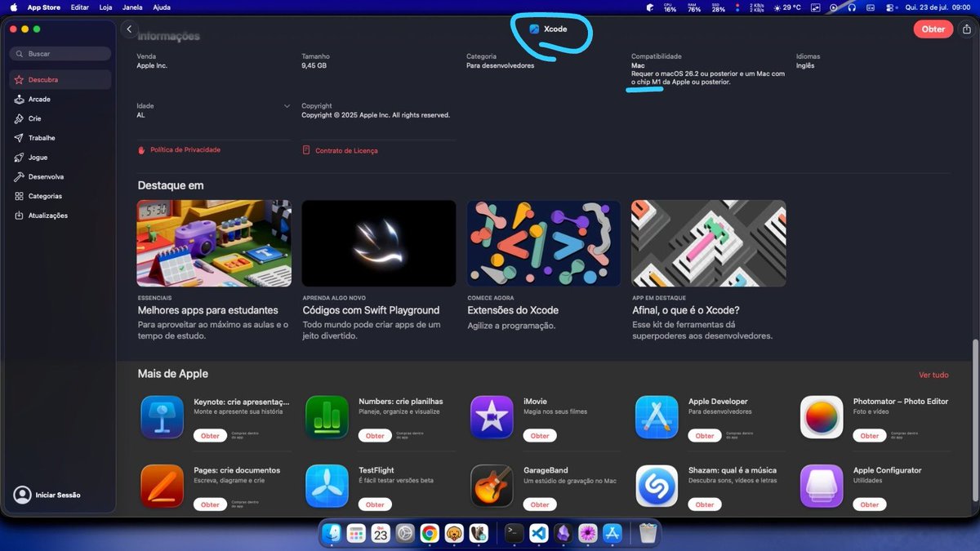Screen dimensions: 980x551
Task: Open the Shazam app icon
Action: coord(657,487)
